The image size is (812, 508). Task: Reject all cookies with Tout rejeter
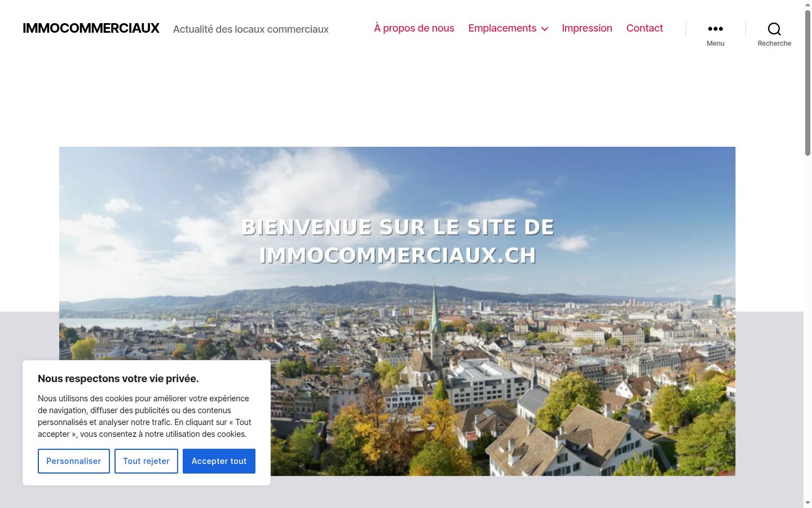(x=146, y=461)
